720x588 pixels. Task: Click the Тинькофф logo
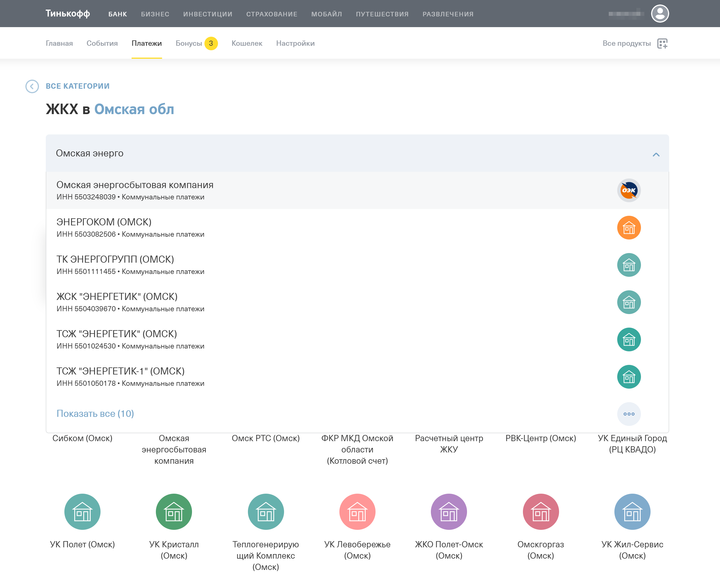coord(68,14)
